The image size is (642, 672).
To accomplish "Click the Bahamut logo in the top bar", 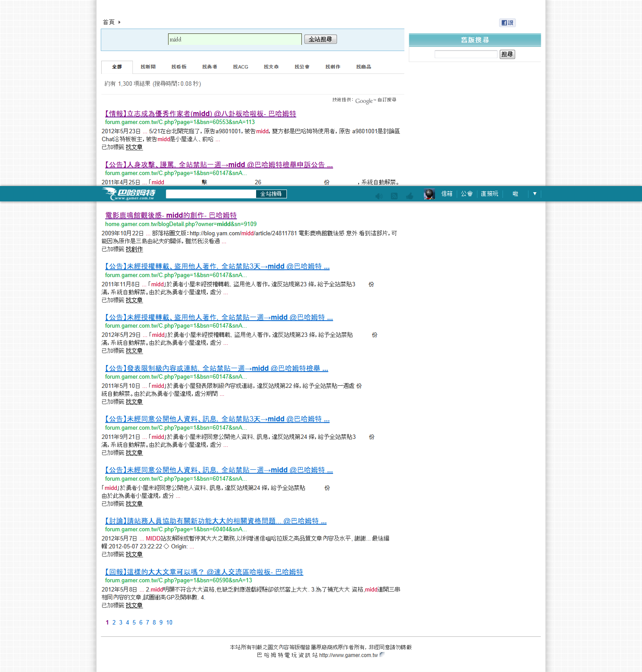I will click(x=128, y=194).
